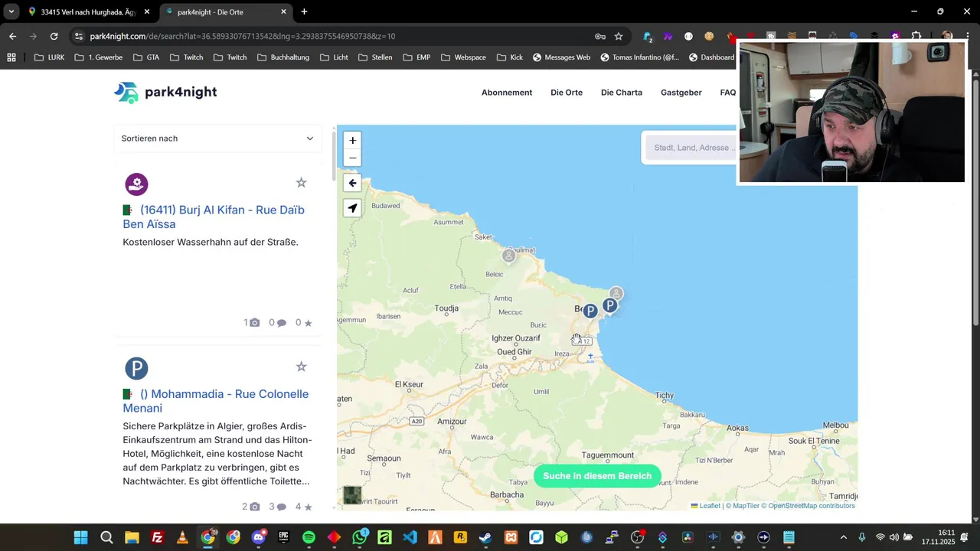Open the GTA bookmark folder
Image resolution: width=980 pixels, height=551 pixels.
click(145, 57)
